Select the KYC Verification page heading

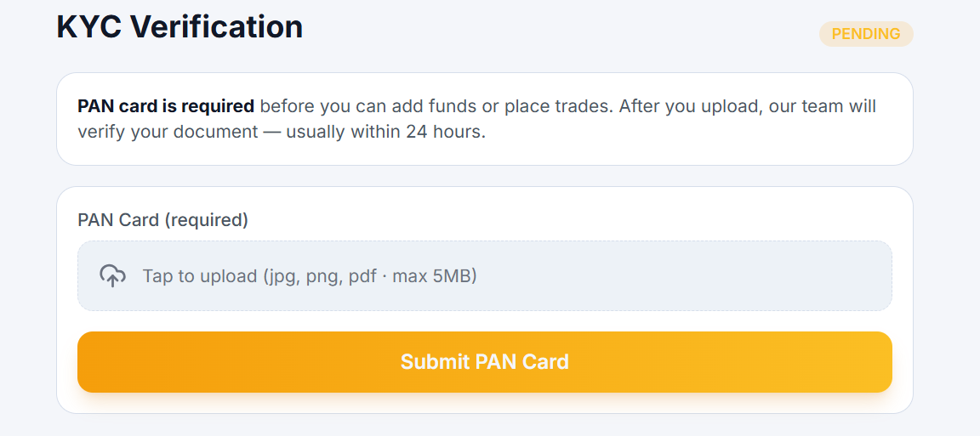click(x=180, y=27)
